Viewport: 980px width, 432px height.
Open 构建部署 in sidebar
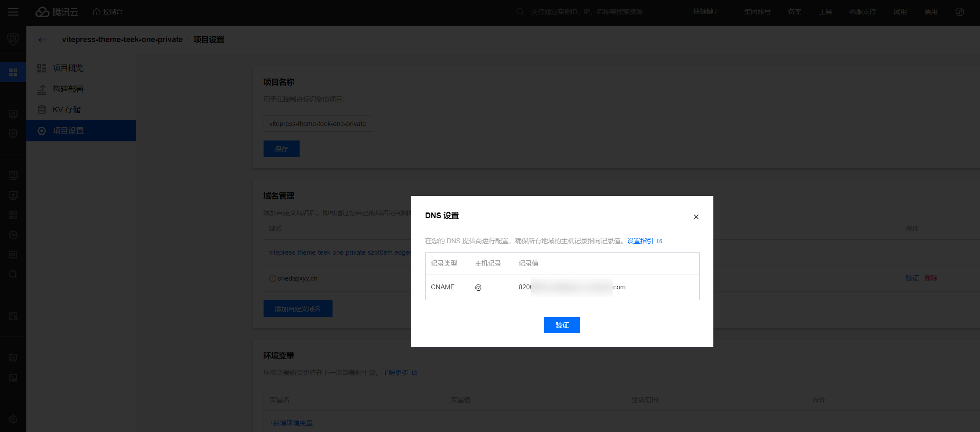pyautogui.click(x=81, y=89)
